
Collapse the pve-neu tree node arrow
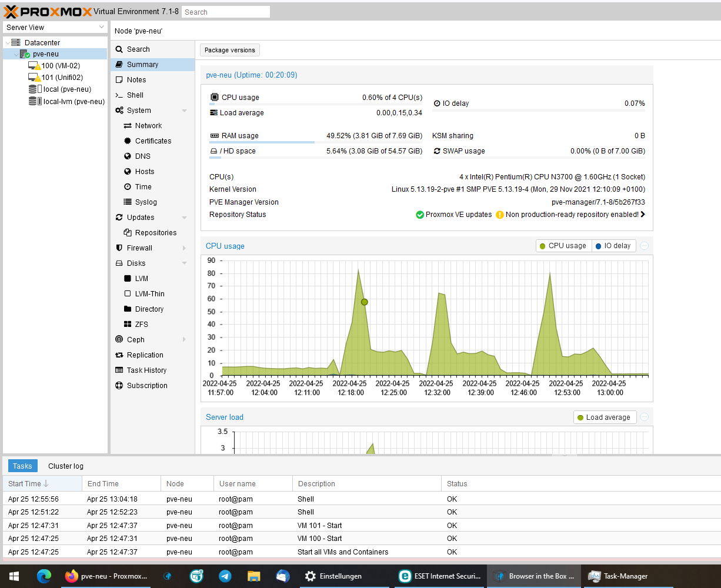(16, 54)
